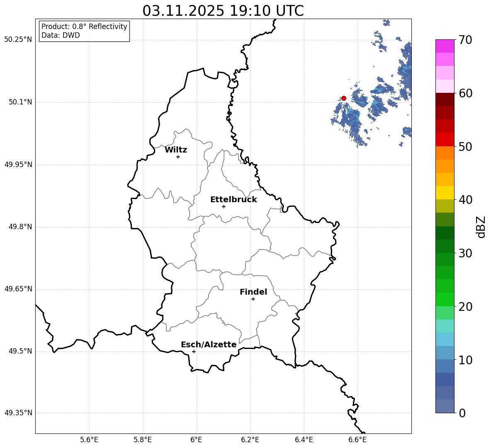Image resolution: width=491 pixels, height=448 pixels.
Task: Click the Product: 0.8° Reflectivity text
Action: point(84,27)
